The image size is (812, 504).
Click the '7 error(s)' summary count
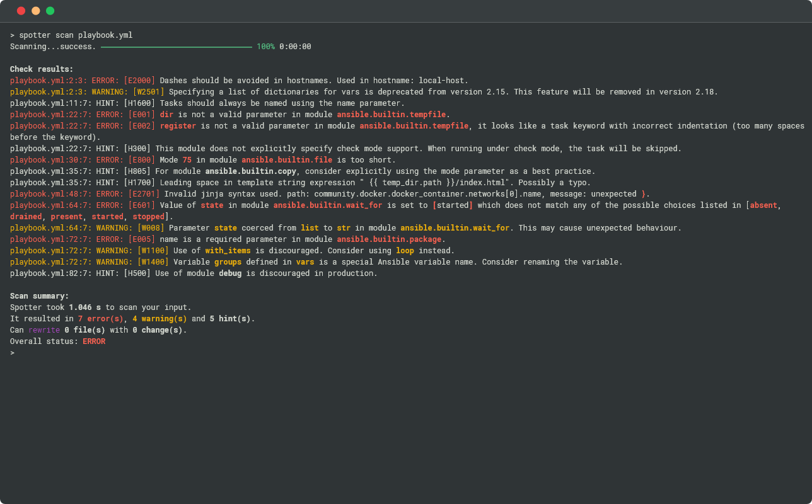coord(101,319)
